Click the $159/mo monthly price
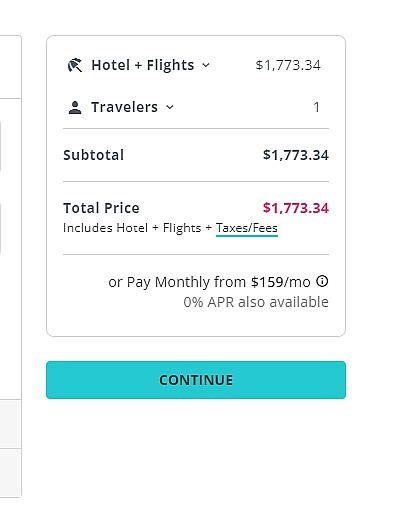This screenshot has height=511, width=413. coord(281,282)
